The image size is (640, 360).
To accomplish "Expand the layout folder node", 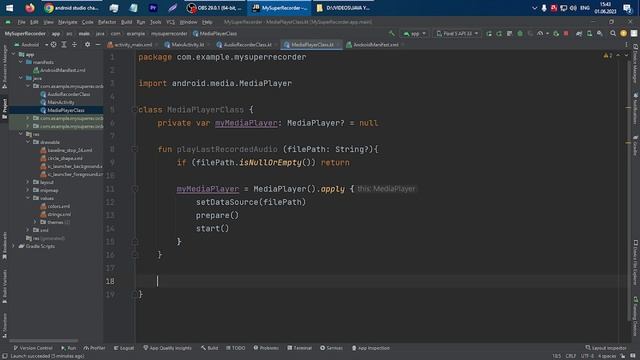I will point(28,182).
